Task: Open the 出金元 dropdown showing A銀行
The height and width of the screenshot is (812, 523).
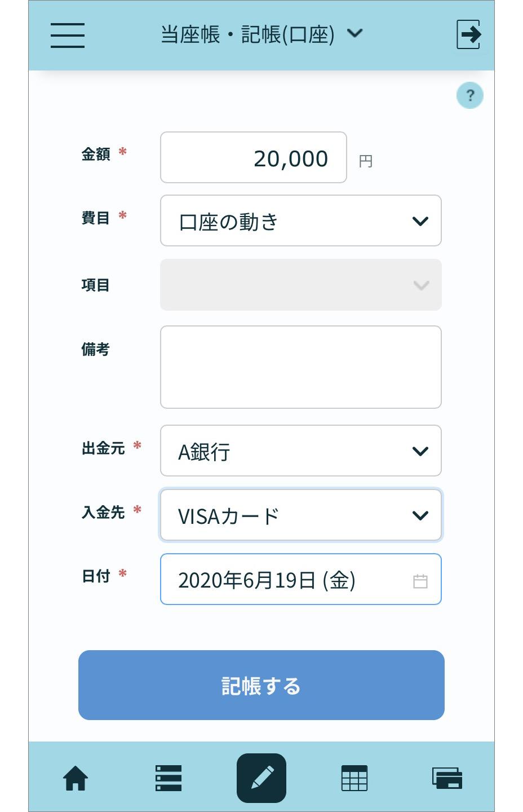Action: pos(301,451)
